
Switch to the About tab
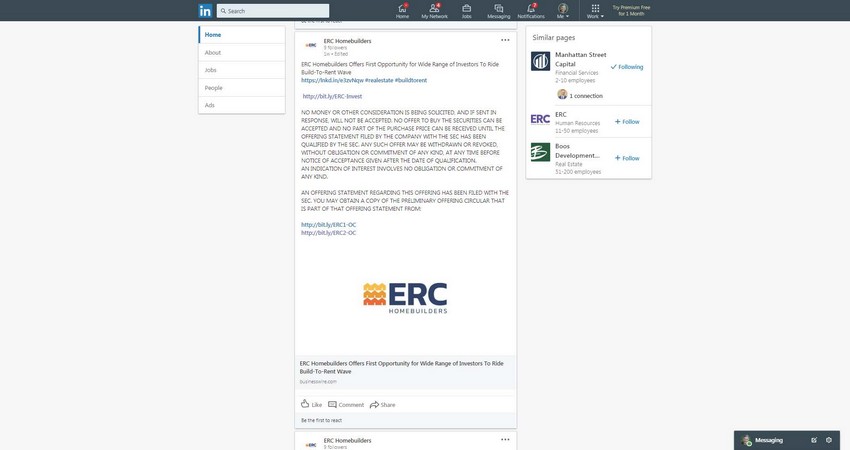(x=213, y=53)
